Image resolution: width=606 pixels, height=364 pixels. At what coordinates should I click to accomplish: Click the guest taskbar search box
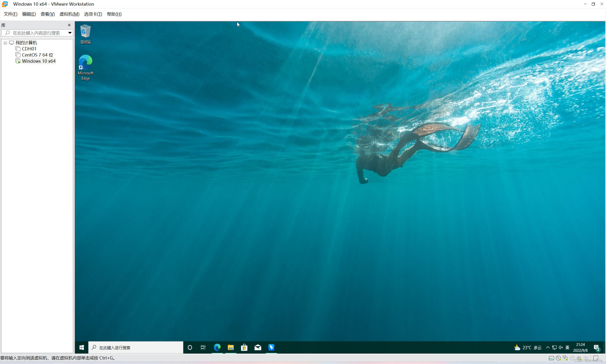pos(136,347)
